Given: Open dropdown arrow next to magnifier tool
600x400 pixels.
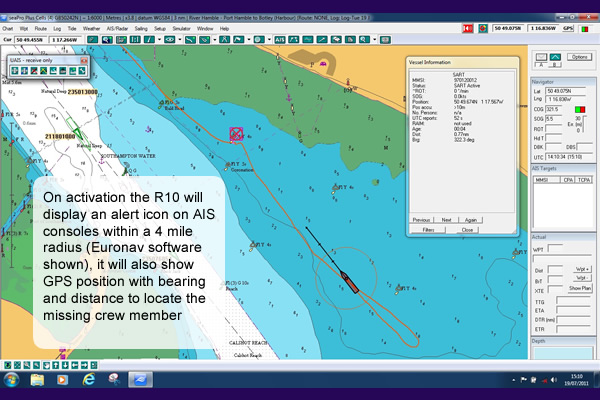Looking at the screenshot, I should [x=374, y=38].
